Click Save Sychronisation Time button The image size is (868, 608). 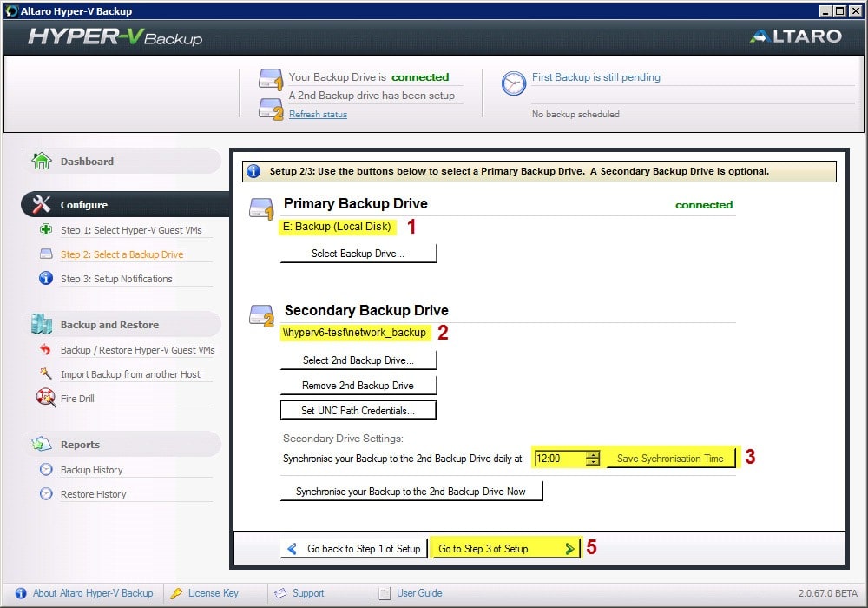670,459
